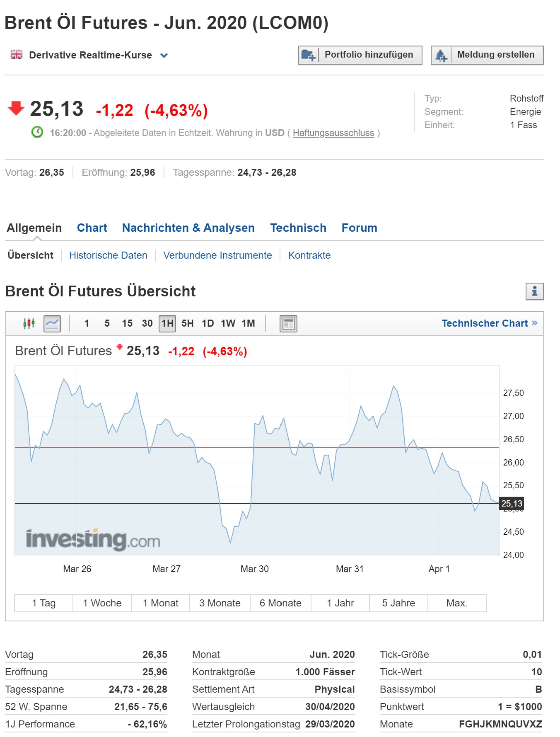
Task: Switch to the Chart tab
Action: (x=92, y=228)
